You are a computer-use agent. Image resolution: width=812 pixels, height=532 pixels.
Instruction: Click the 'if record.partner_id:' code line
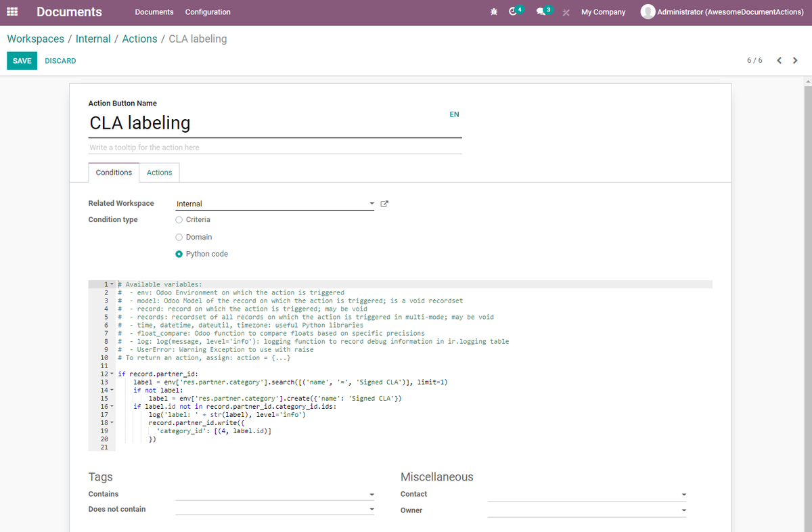click(158, 374)
